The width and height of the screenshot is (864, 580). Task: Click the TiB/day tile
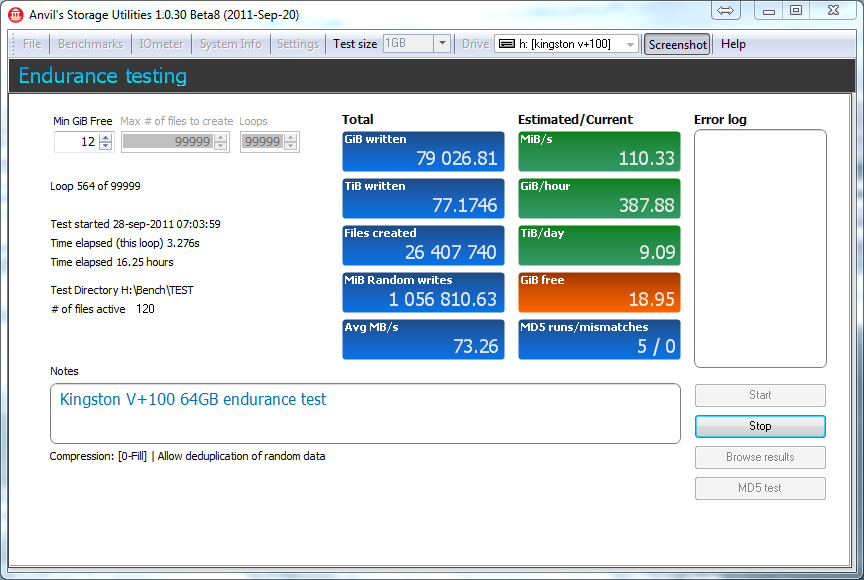coord(599,245)
